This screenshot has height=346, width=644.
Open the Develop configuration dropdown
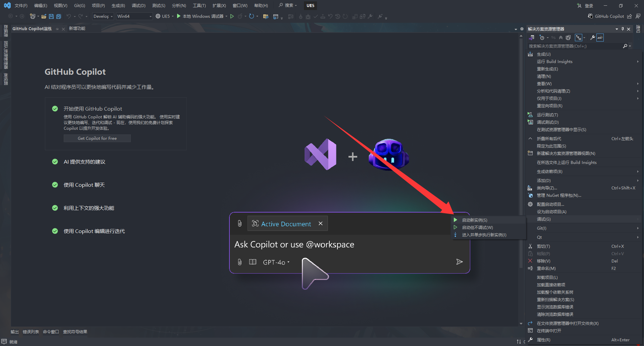(103, 16)
